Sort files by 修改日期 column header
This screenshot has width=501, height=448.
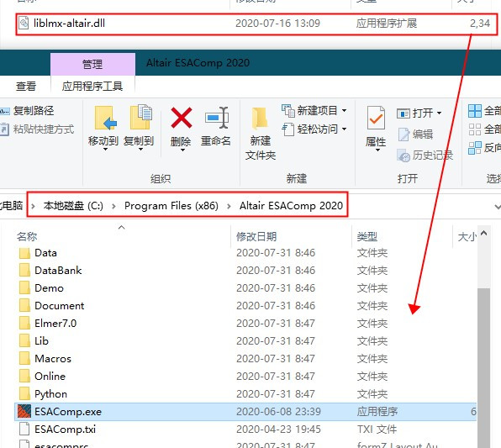pos(256,236)
